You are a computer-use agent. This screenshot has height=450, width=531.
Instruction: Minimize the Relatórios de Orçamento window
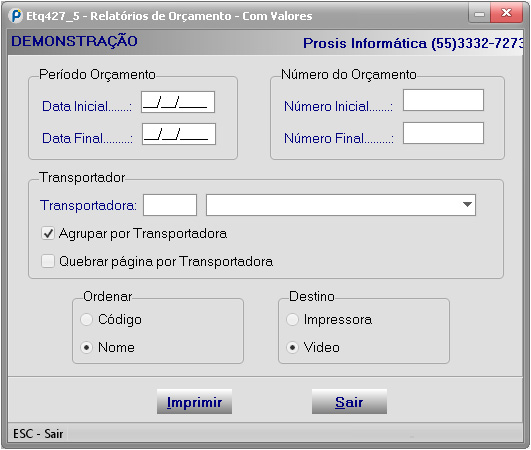(479, 14)
